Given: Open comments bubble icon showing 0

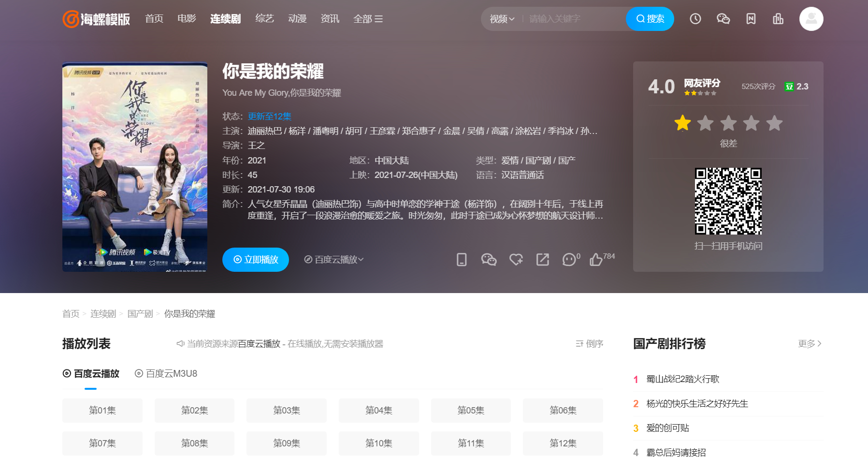Looking at the screenshot, I should tap(571, 259).
